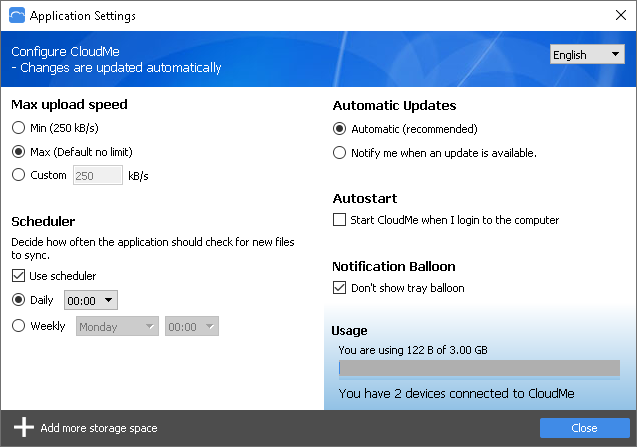Click 'You have 2 devices connected to CloudMe'
637x447 pixels.
coord(456,393)
